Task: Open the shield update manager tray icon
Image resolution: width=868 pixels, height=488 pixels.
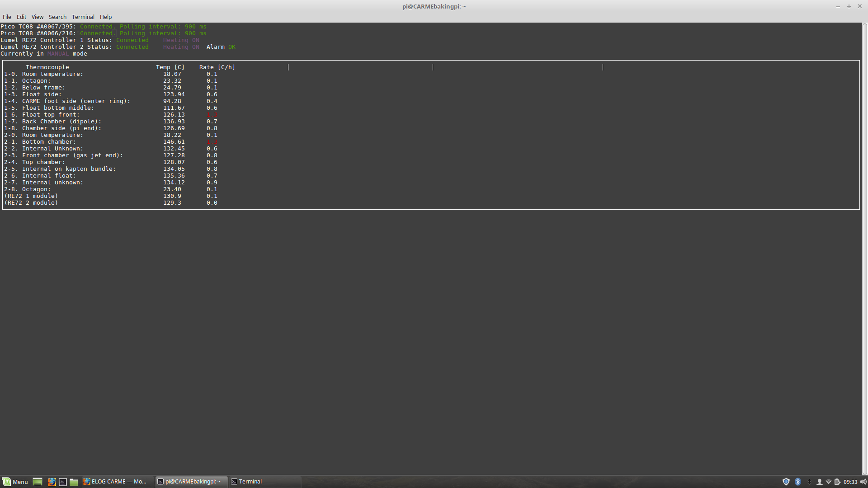Action: coord(786,482)
